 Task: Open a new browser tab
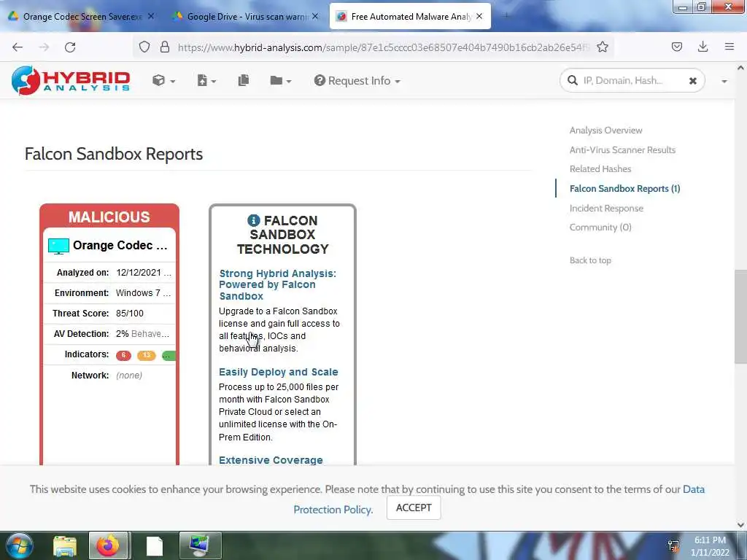pyautogui.click(x=506, y=16)
